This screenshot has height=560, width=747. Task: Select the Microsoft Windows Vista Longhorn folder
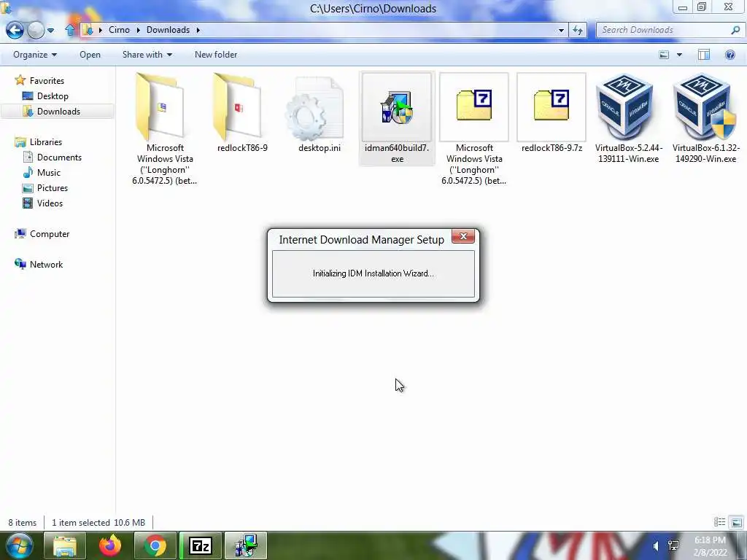[165, 129]
